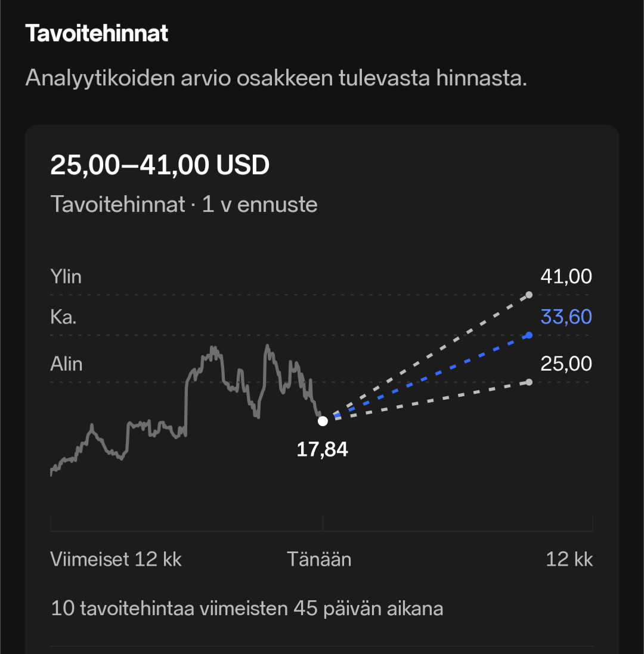Select the Tänään axis label
The image size is (644, 654).
(319, 560)
